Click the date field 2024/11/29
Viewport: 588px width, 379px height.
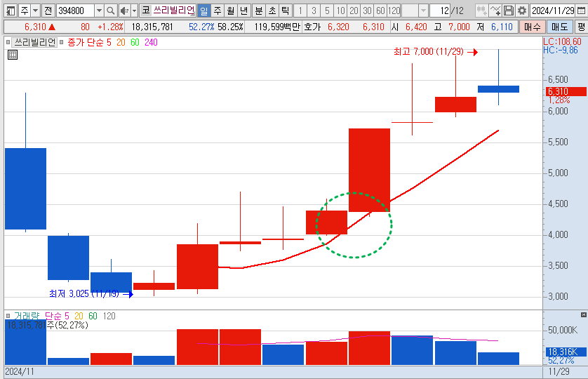pyautogui.click(x=553, y=11)
